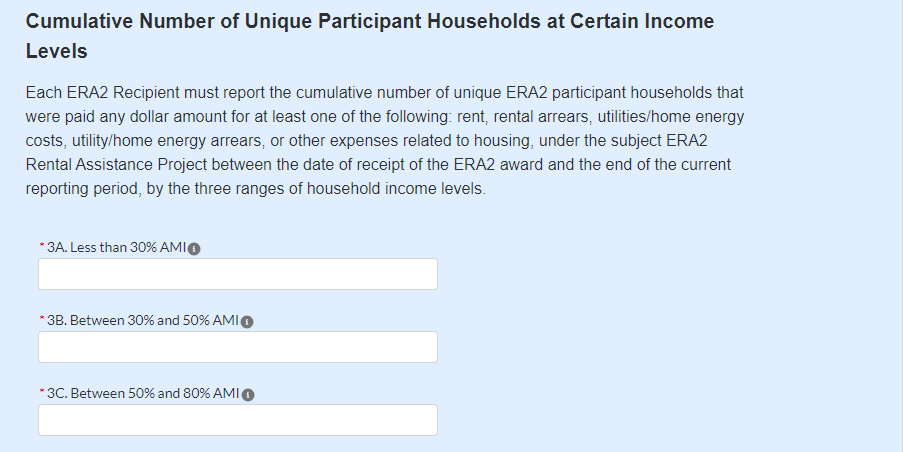Click the word 'Levels' in the heading

point(56,51)
